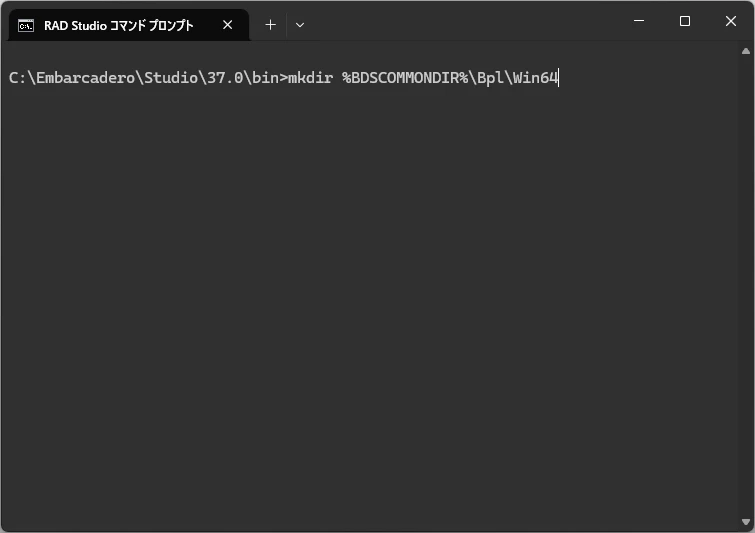755x533 pixels.
Task: Minimize the terminal window
Action: 639,21
